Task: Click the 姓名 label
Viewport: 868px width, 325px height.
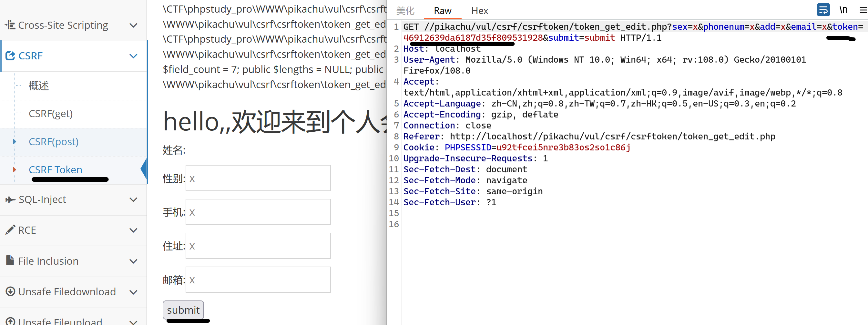Action: [174, 150]
